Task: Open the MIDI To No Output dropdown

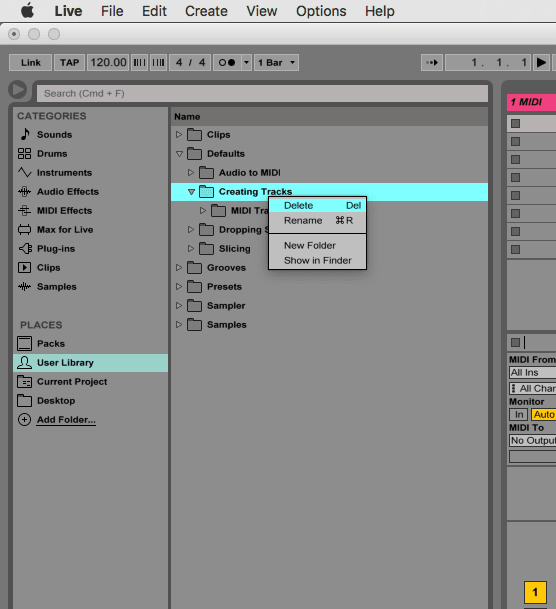Action: click(533, 440)
